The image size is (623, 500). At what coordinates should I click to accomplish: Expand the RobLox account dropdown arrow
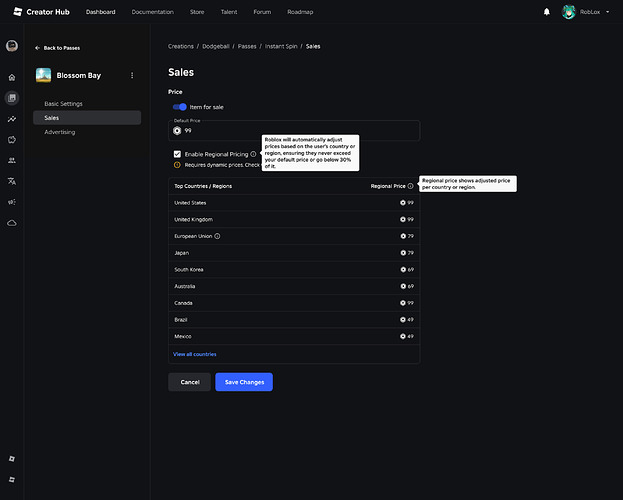(x=608, y=12)
